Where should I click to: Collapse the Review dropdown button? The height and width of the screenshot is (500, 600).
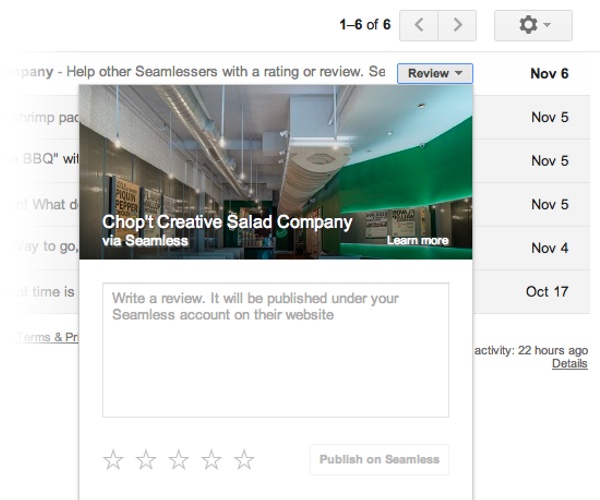point(435,73)
